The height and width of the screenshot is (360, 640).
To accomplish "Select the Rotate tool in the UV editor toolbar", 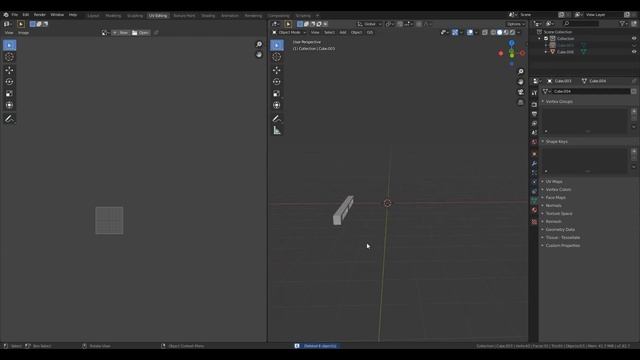I will (9, 82).
